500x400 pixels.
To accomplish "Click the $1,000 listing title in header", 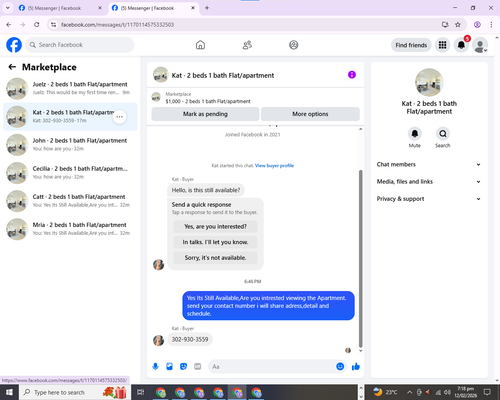I will [208, 101].
